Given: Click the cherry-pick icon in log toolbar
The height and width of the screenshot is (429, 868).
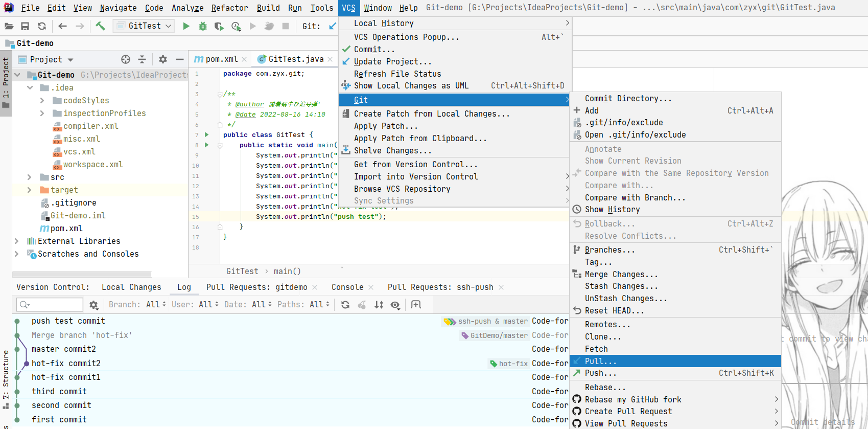Looking at the screenshot, I should [362, 305].
